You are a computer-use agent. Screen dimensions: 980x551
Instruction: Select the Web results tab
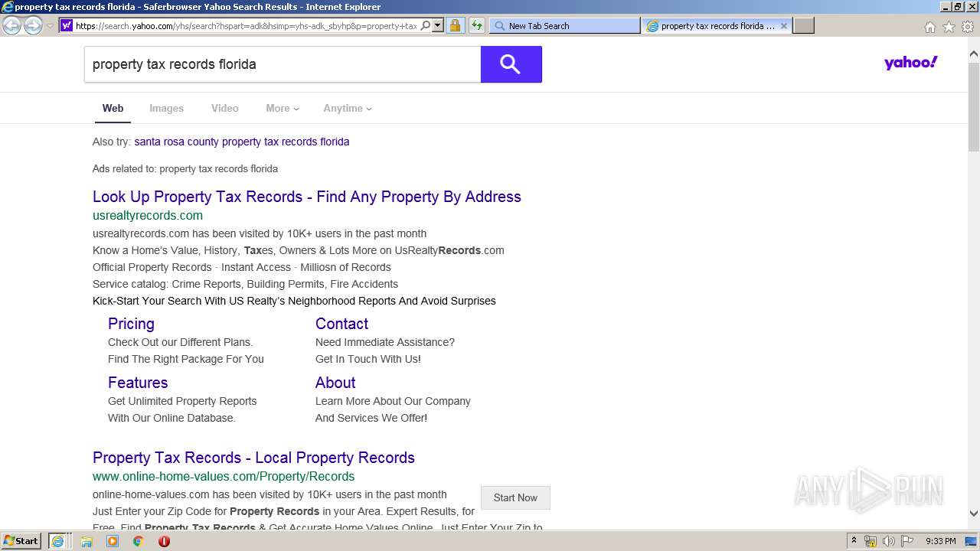tap(113, 108)
